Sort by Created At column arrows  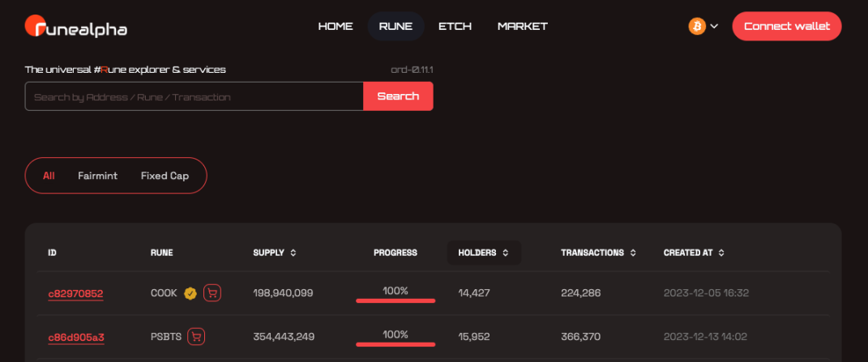(721, 253)
